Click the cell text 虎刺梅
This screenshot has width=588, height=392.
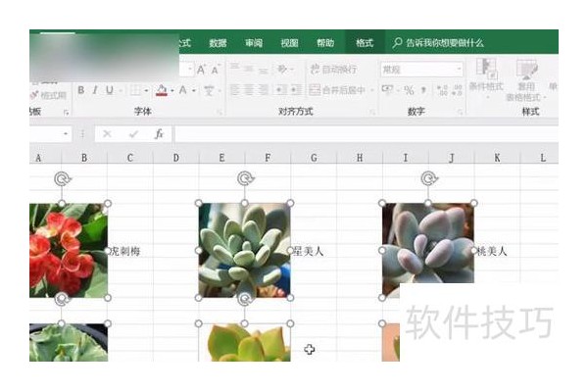(125, 251)
